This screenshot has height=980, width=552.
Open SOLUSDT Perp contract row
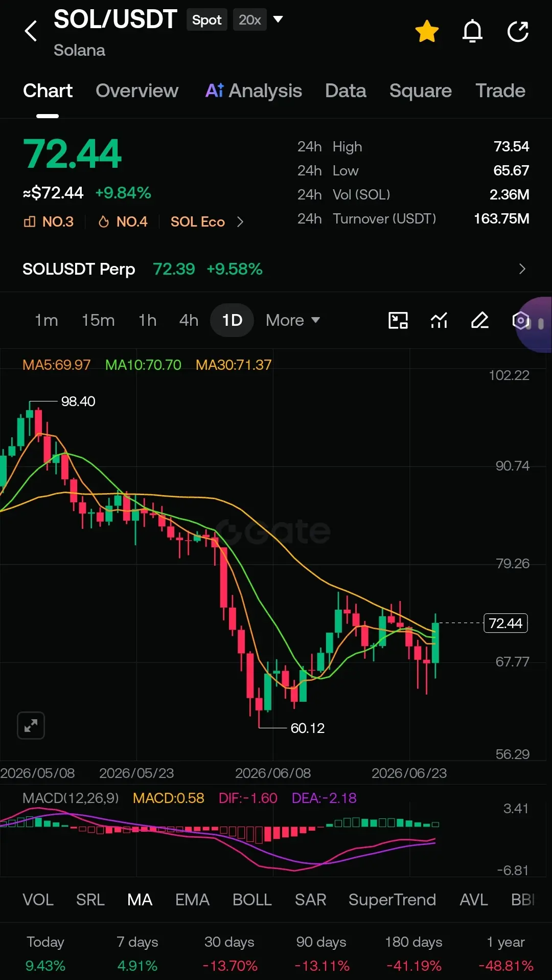276,269
